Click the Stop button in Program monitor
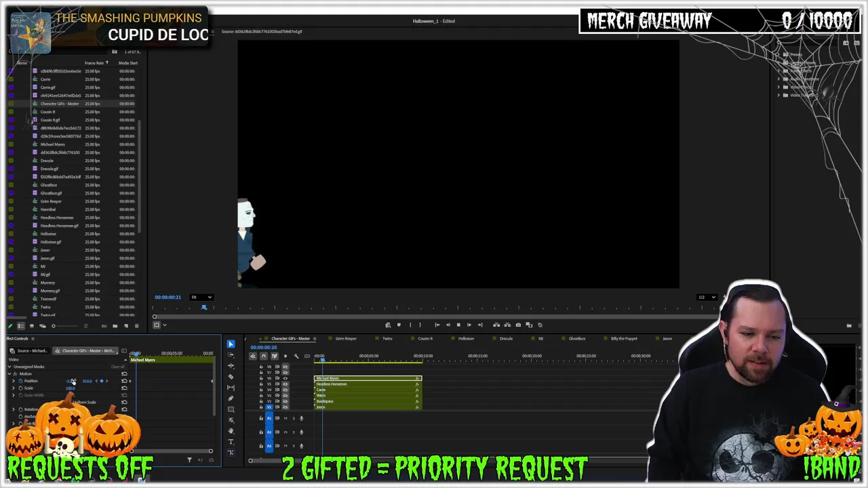Viewport: 868px width, 488px height. pos(458,325)
